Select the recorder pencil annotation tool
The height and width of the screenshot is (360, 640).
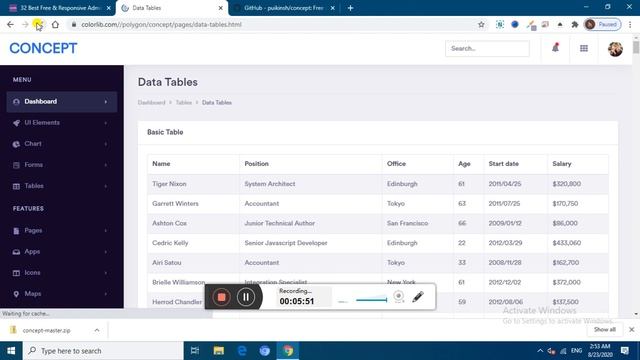418,297
